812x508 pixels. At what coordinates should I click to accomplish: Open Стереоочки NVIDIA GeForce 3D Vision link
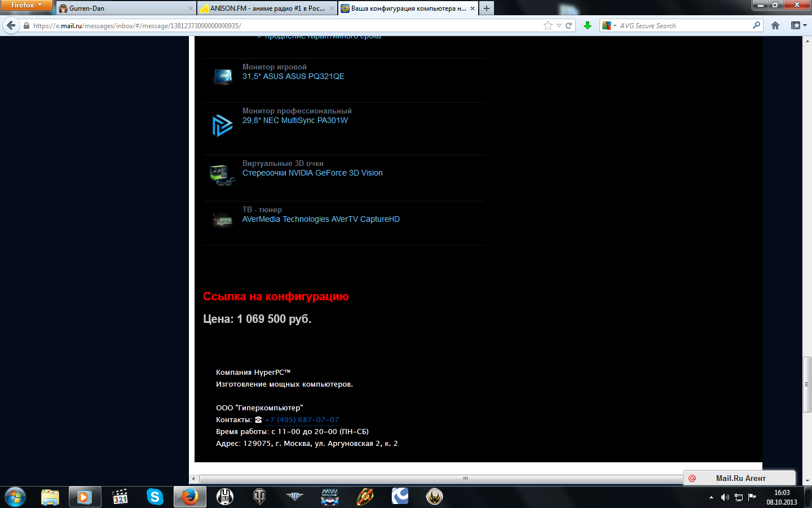coord(312,173)
